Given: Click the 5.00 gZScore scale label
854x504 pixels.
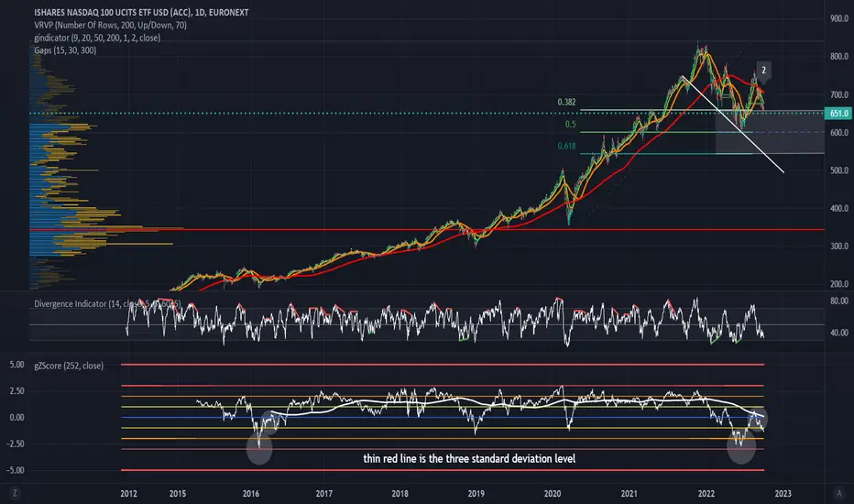Looking at the screenshot, I should pos(16,365).
